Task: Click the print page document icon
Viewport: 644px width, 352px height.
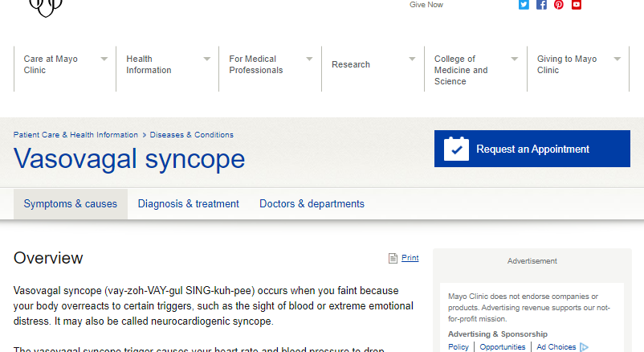Action: tap(393, 258)
